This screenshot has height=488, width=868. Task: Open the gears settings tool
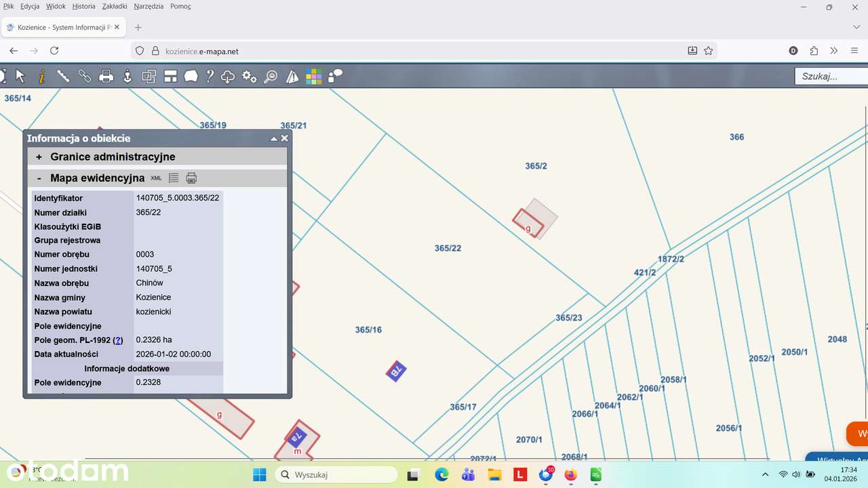(x=250, y=76)
